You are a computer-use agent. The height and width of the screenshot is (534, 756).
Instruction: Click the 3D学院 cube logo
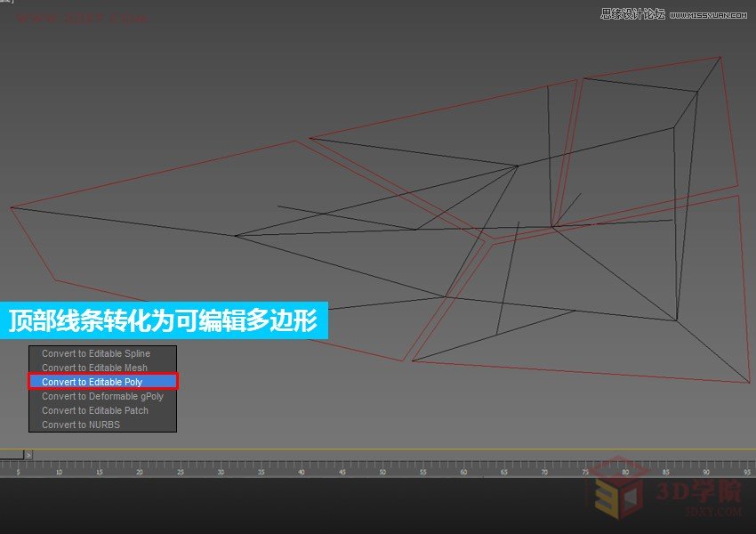pos(614,500)
